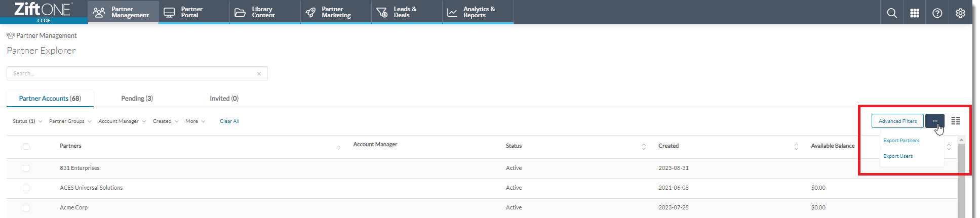Screen dimensions: 980x218
Task: Click the Partner Management breadcrumb link
Action: coord(47,35)
